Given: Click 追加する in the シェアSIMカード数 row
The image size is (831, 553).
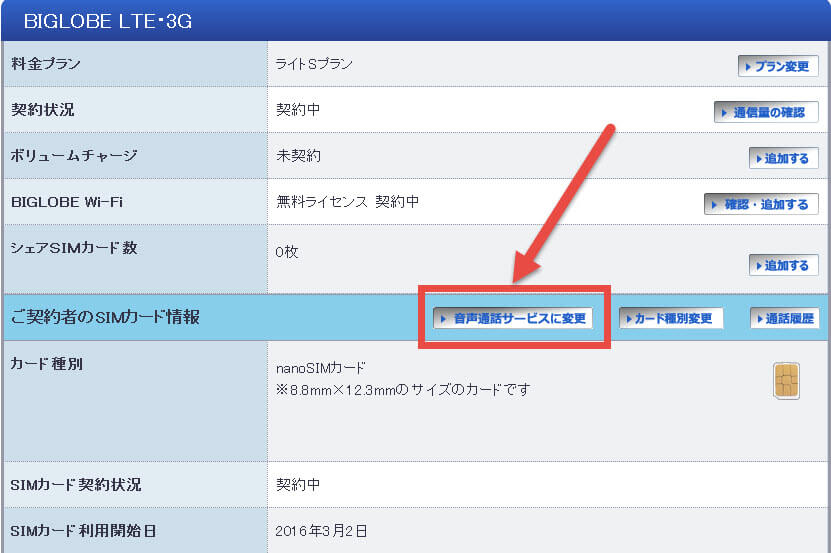Looking at the screenshot, I should 783,265.
